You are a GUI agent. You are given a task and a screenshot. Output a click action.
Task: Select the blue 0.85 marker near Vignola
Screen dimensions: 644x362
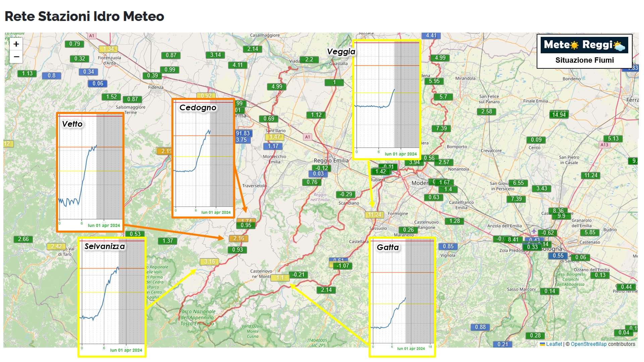[x=448, y=246]
